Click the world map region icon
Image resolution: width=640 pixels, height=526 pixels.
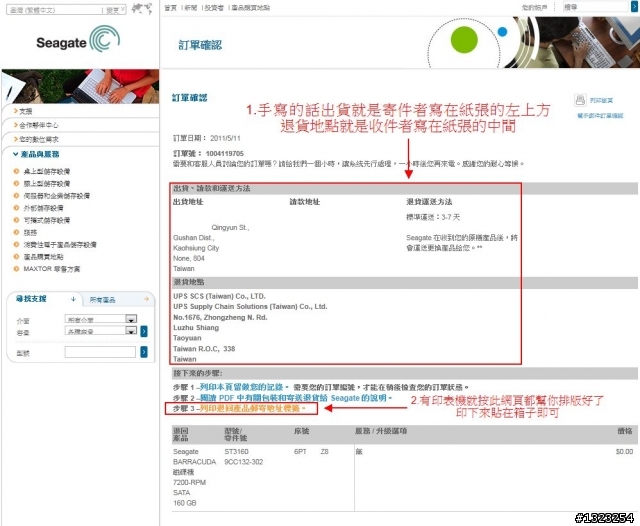click(x=142, y=8)
